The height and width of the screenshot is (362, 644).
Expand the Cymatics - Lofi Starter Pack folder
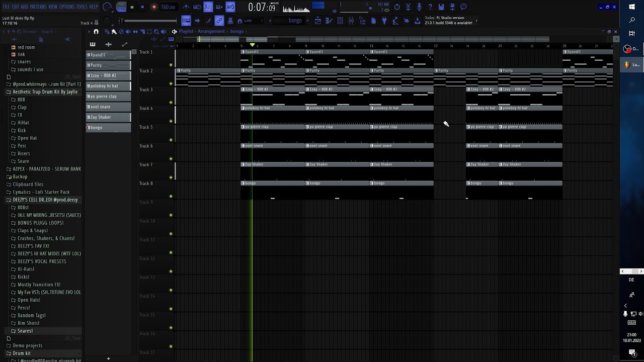click(x=41, y=192)
